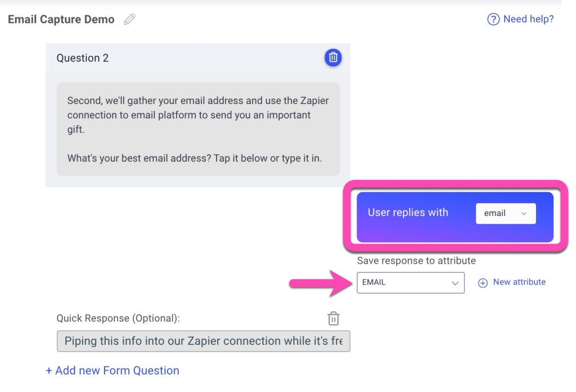Click the question mark help icon
Screen dimensions: 576x392
[493, 19]
